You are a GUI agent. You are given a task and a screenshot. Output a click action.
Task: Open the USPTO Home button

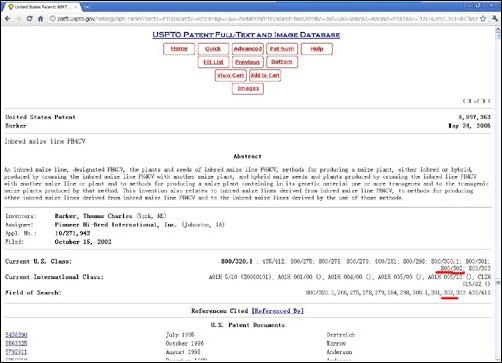[x=179, y=49]
